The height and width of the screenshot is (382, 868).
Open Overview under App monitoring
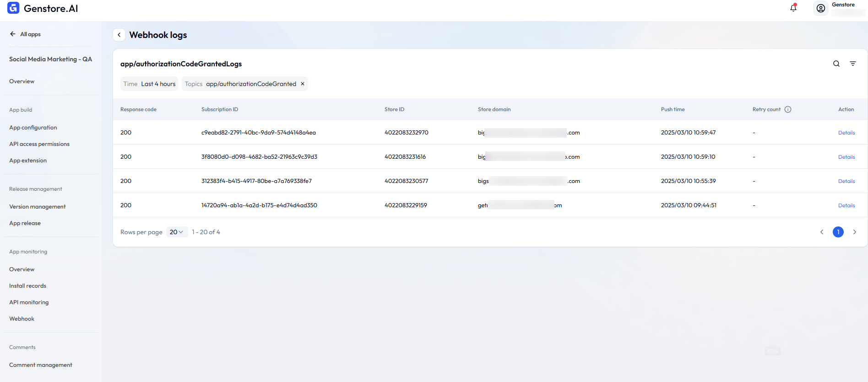pos(22,269)
